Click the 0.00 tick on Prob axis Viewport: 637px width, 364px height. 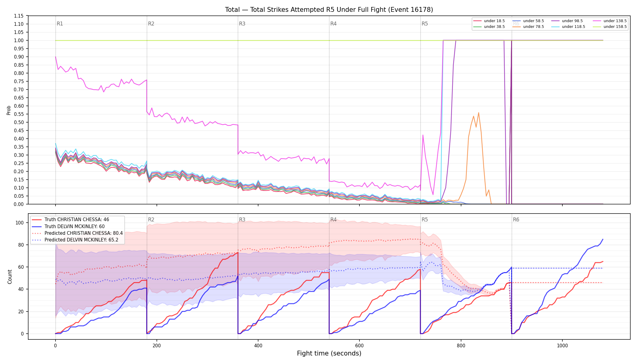[19, 204]
